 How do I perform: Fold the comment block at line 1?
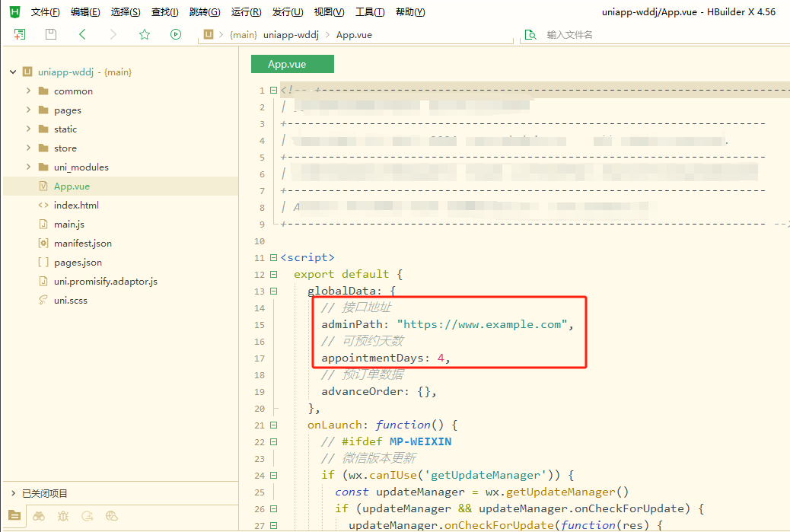(273, 90)
